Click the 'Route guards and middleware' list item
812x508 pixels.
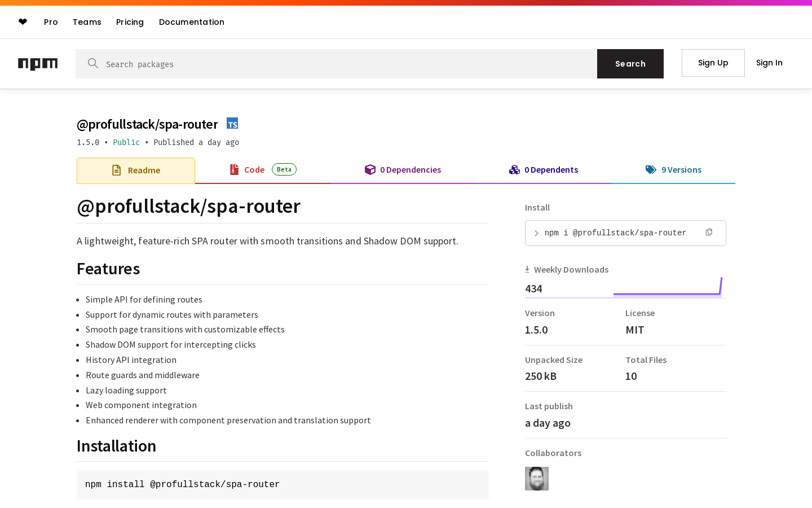(143, 375)
